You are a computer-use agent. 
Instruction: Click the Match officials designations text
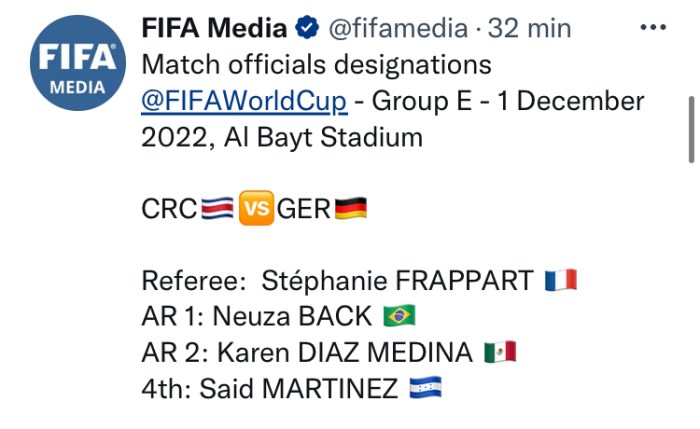(x=317, y=65)
